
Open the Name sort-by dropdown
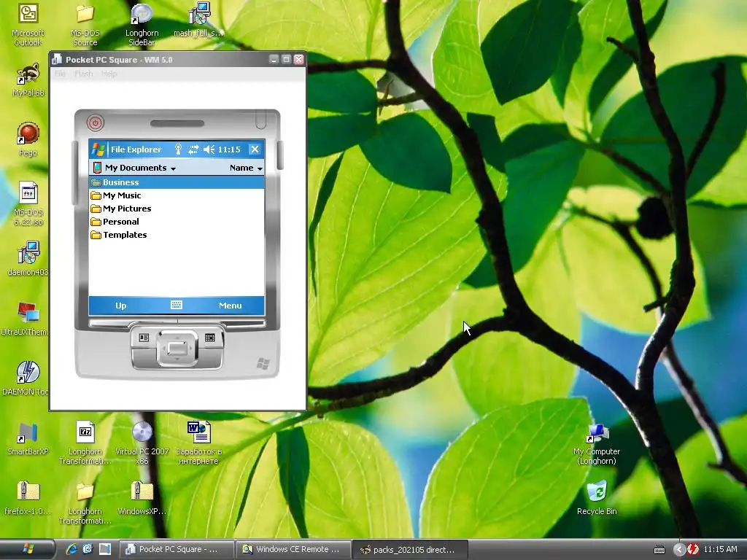pos(246,168)
